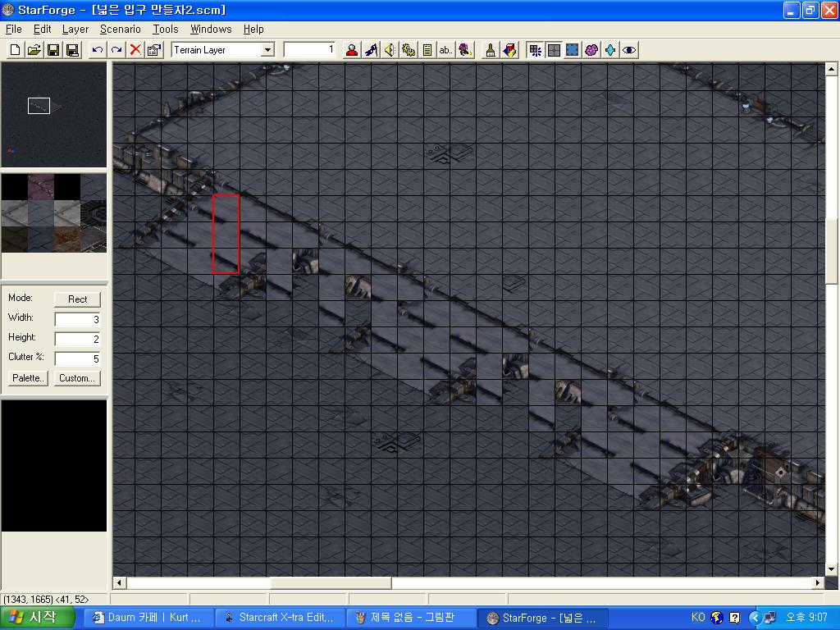Click the Palette.. button
This screenshot has width=840, height=630.
tap(27, 378)
